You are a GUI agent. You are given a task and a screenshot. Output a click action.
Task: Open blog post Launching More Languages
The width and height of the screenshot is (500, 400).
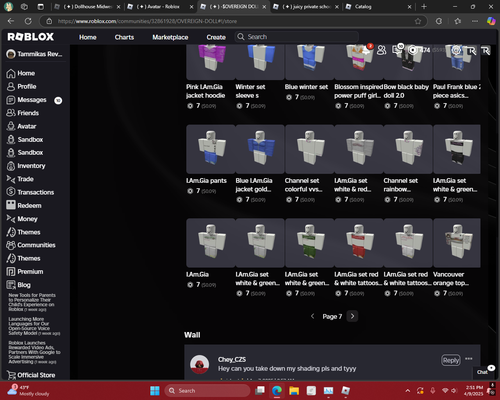tap(34, 326)
